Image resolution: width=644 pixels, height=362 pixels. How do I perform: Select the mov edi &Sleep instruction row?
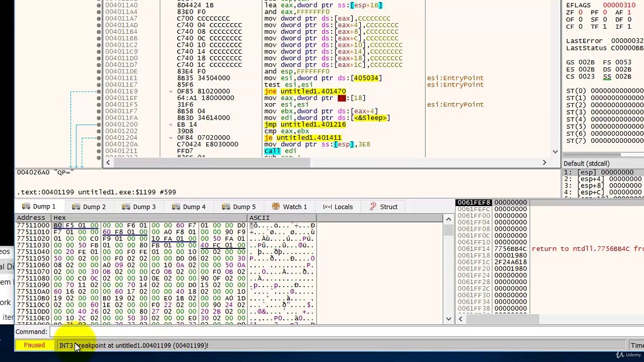click(327, 118)
